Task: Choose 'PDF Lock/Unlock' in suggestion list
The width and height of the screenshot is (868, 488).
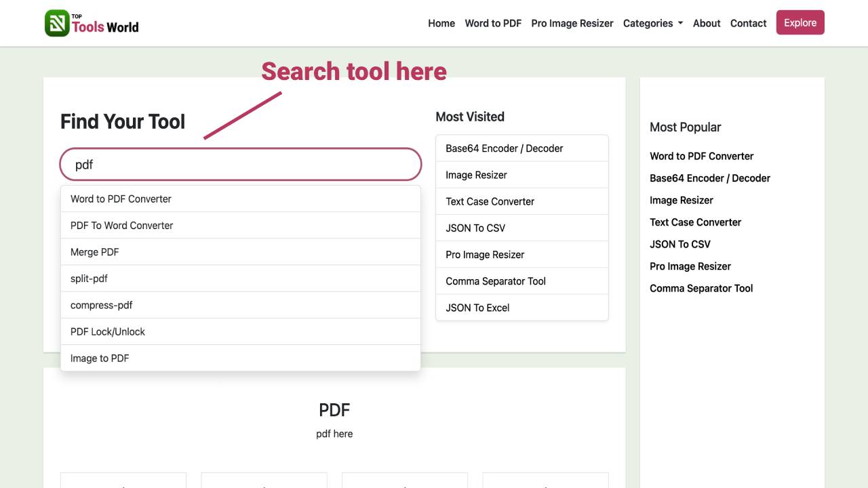Action: point(108,331)
